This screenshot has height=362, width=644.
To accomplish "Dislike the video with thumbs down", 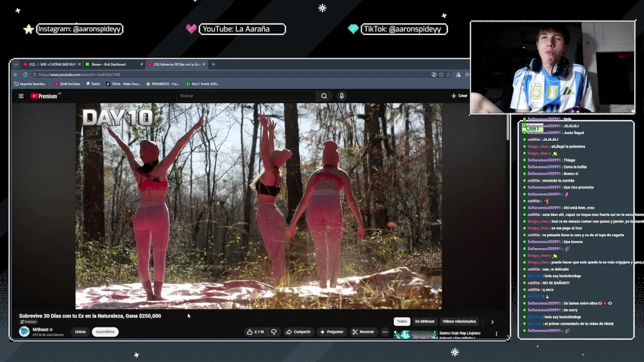I will pyautogui.click(x=274, y=332).
